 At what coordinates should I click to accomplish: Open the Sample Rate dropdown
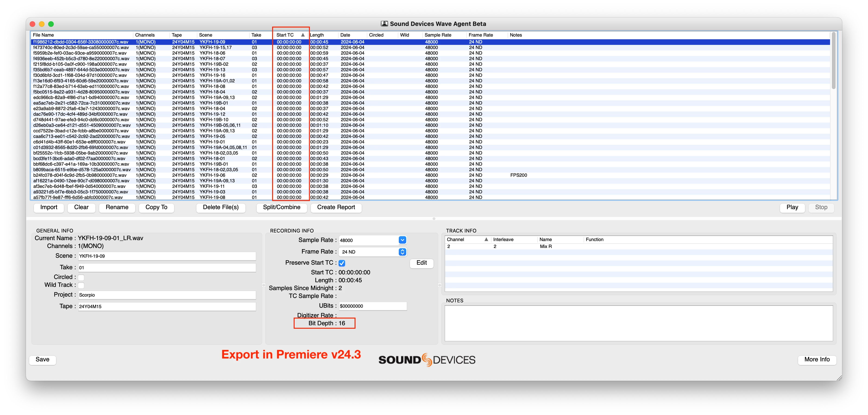tap(402, 240)
